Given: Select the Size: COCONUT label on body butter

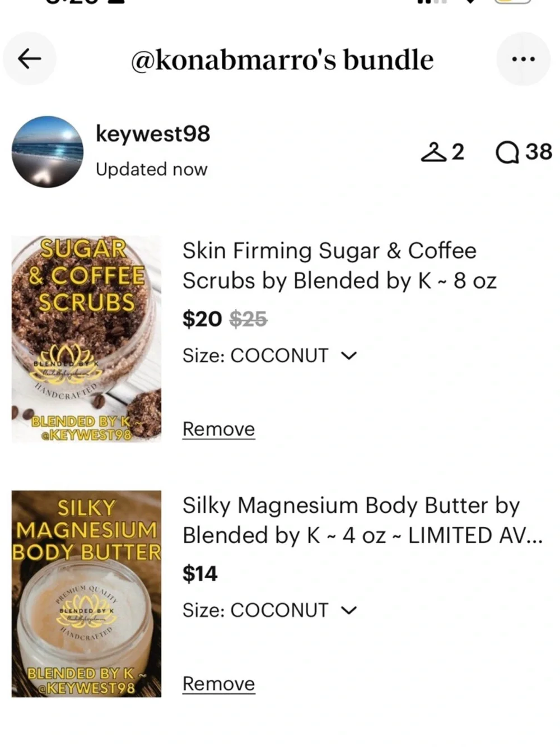Looking at the screenshot, I should click(x=255, y=610).
